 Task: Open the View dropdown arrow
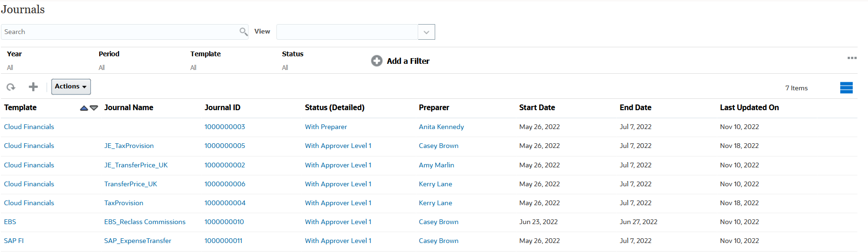(426, 32)
